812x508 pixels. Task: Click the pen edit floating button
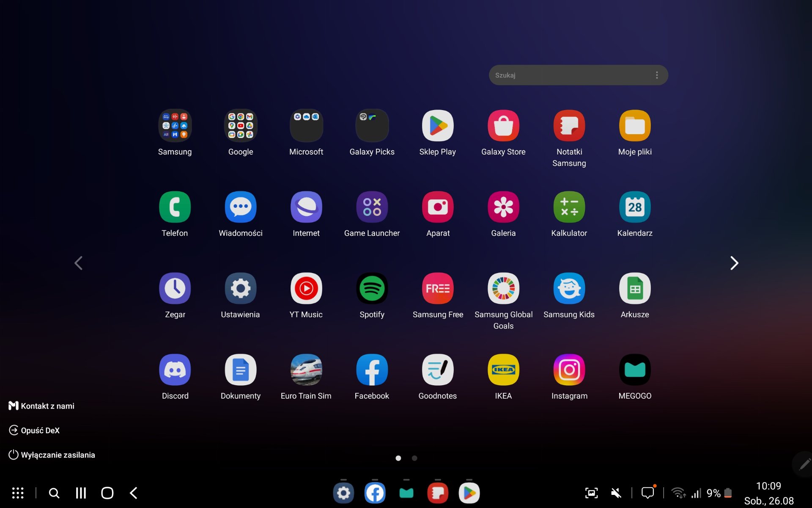click(804, 464)
